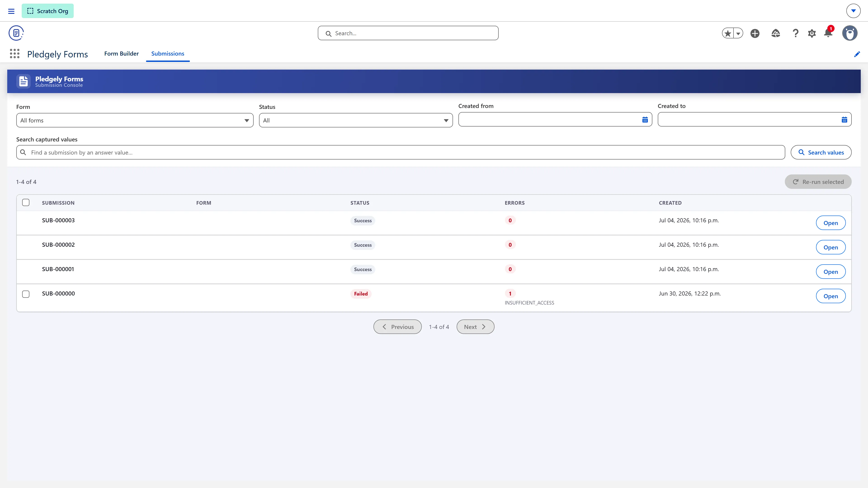
Task: Click the magnifier in captured values search
Action: click(x=23, y=152)
